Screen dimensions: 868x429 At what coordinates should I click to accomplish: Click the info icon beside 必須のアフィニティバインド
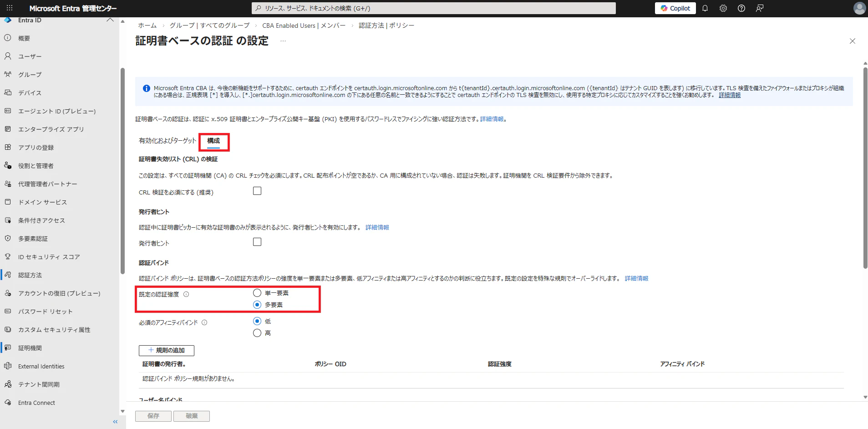(204, 322)
